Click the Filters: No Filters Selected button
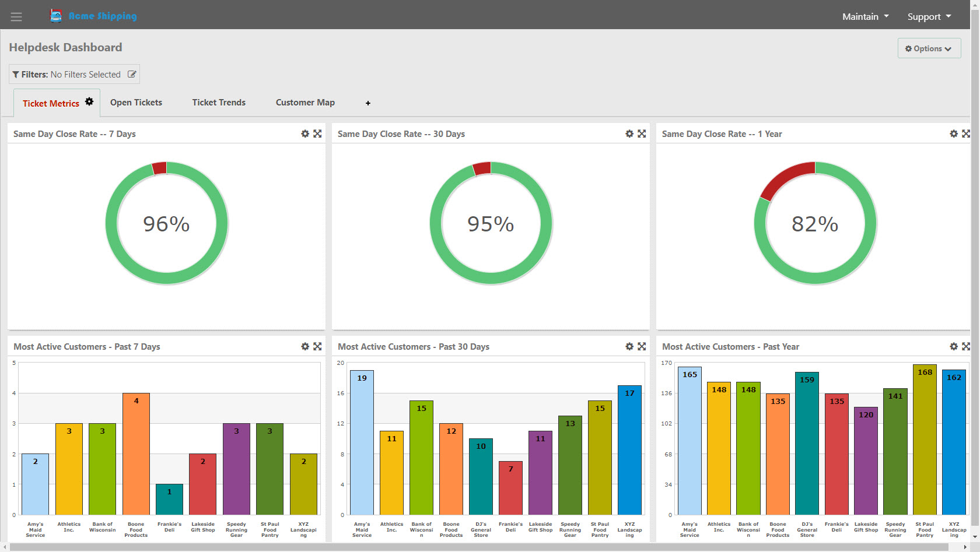 point(74,74)
